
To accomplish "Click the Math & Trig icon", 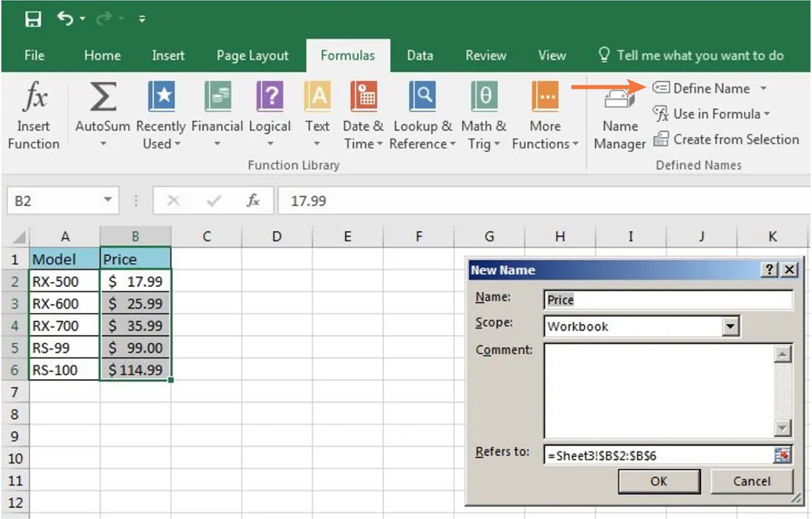I will click(483, 96).
